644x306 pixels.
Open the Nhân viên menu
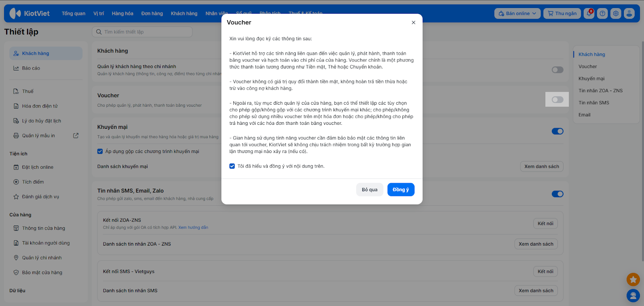[x=217, y=13]
